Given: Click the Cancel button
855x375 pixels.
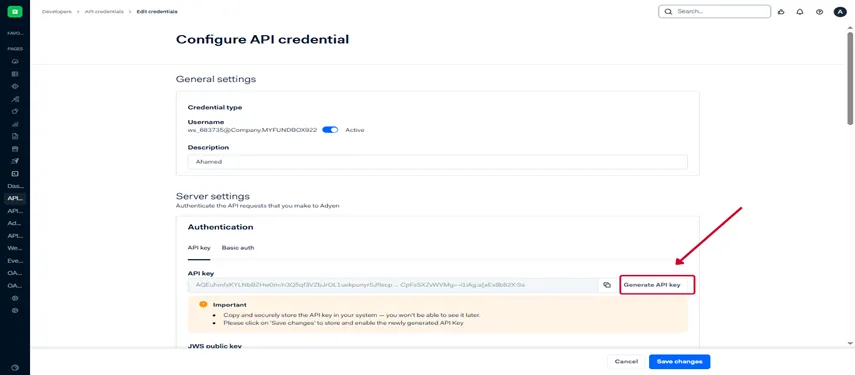Looking at the screenshot, I should 626,361.
